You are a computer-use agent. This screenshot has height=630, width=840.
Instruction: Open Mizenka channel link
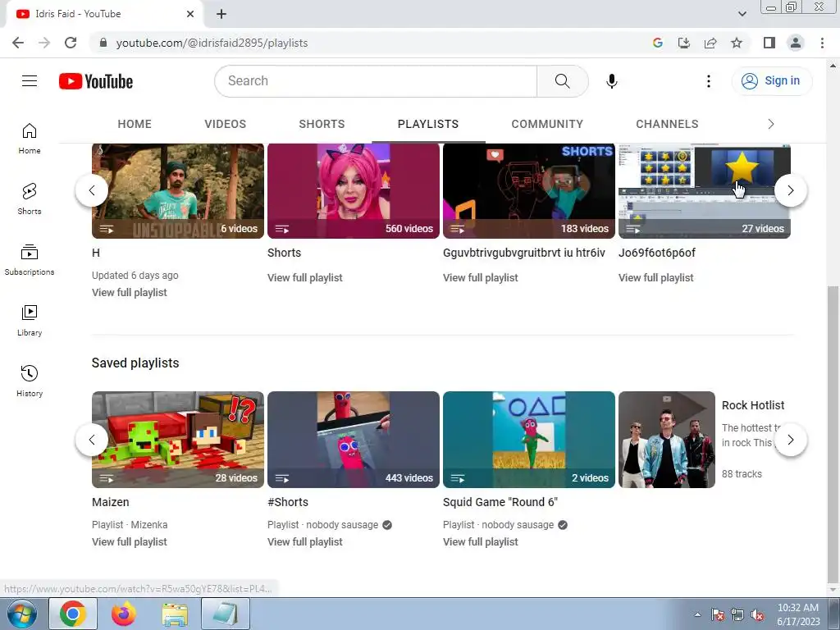[x=149, y=524]
